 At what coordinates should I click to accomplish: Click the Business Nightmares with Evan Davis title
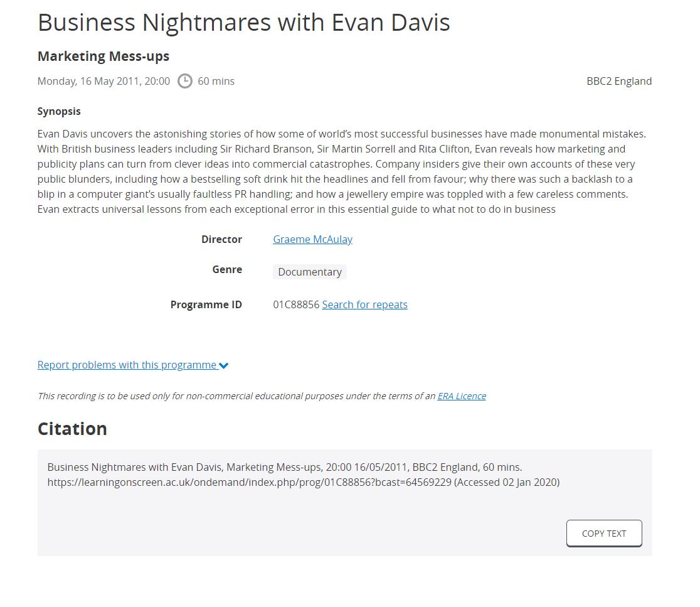244,23
